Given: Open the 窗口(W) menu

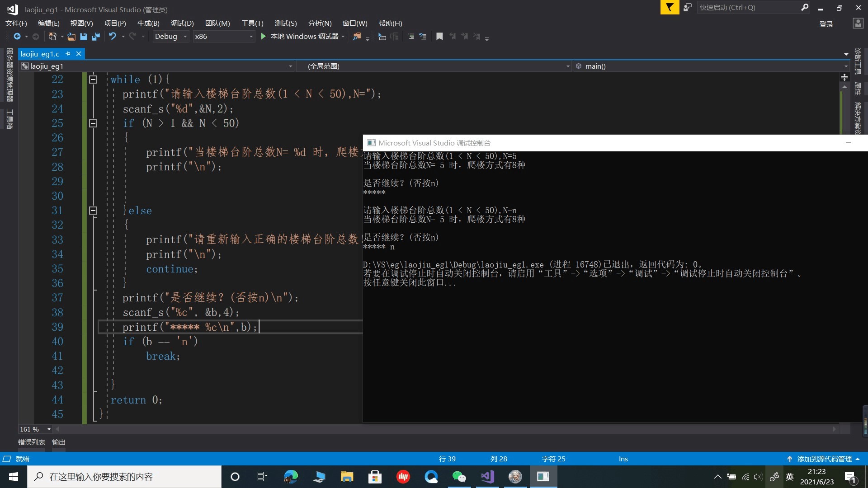Looking at the screenshot, I should click(x=355, y=23).
